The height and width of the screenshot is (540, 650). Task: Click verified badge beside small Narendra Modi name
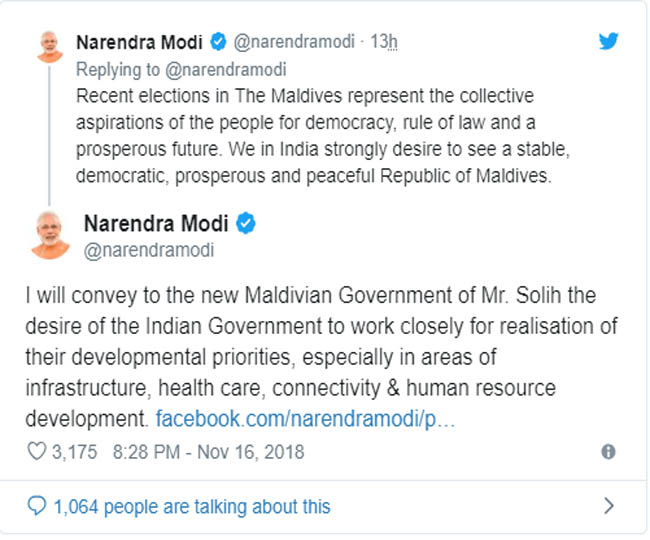pos(219,42)
